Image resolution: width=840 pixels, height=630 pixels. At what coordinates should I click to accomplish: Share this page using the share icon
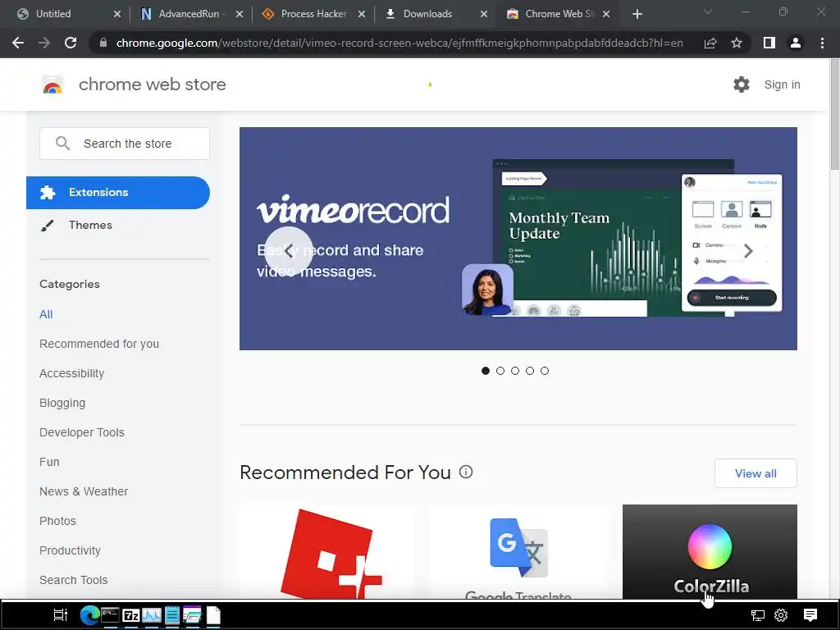tap(710, 43)
